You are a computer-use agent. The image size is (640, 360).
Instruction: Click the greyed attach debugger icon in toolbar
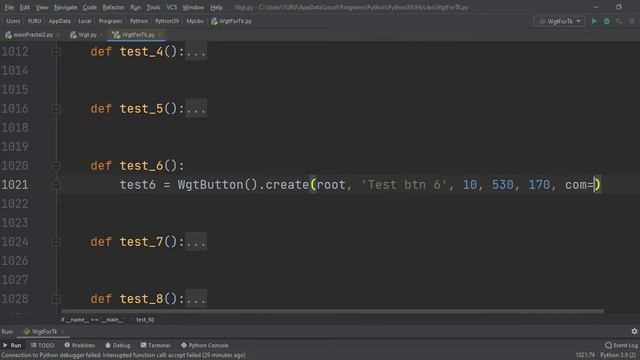click(x=620, y=21)
